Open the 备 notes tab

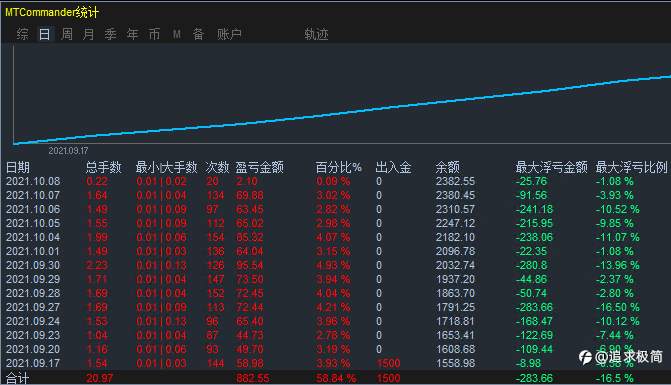coord(198,34)
